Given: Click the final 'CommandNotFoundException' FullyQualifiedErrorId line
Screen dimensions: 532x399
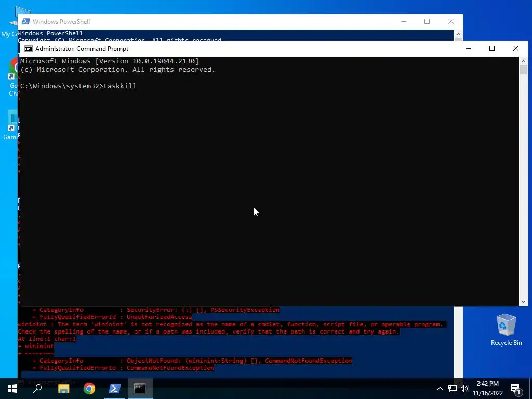Looking at the screenshot, I should 123,368.
